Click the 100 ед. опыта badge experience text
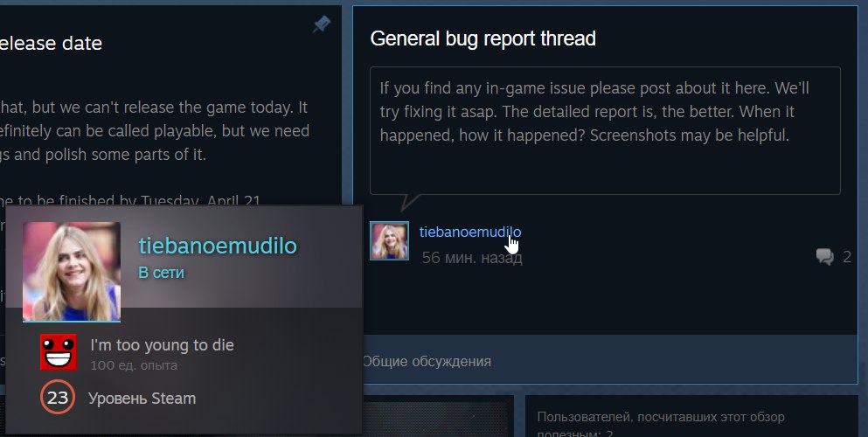Image resolution: width=868 pixels, height=437 pixels. (x=134, y=365)
